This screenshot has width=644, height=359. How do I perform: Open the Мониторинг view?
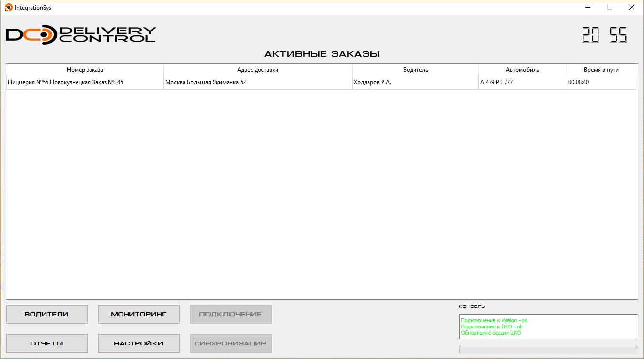138,314
